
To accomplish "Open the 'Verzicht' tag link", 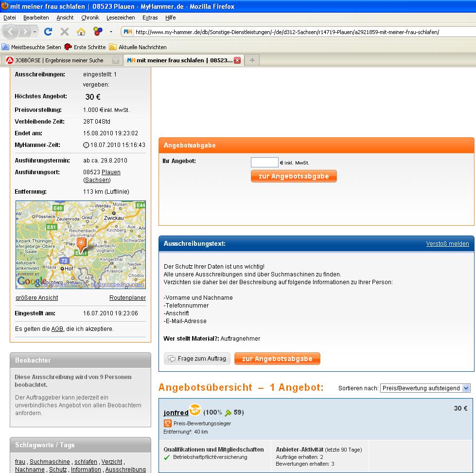I will point(112,462).
